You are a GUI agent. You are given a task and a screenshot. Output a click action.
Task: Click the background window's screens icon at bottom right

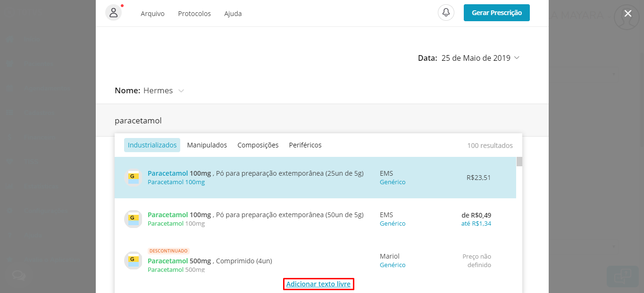pos(622,276)
